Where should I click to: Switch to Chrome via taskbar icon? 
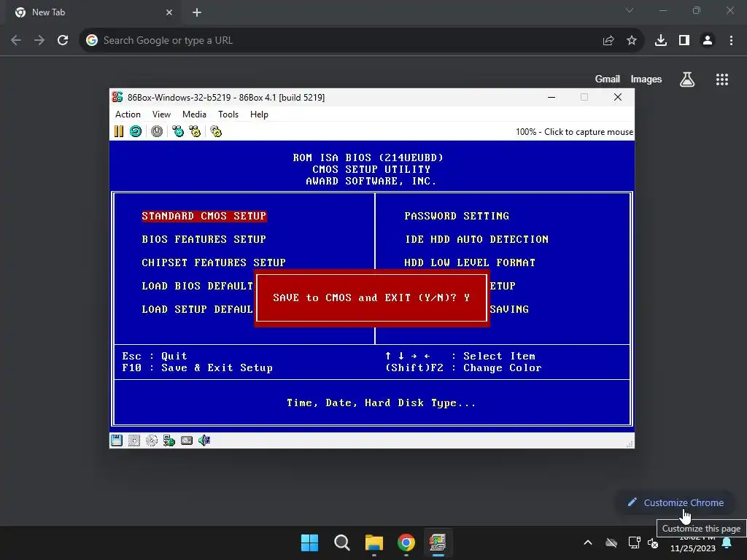tap(406, 542)
